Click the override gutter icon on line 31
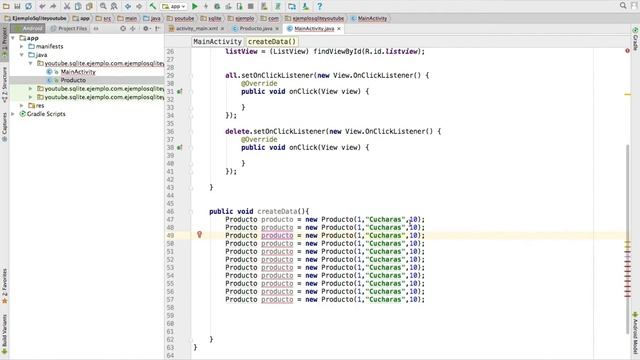The height and width of the screenshot is (360, 640). (x=180, y=91)
